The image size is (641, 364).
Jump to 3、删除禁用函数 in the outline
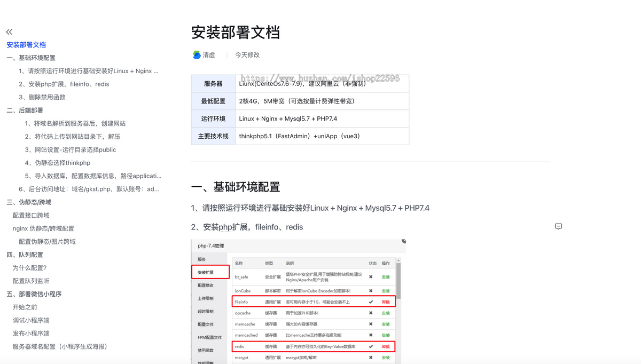pyautogui.click(x=42, y=97)
